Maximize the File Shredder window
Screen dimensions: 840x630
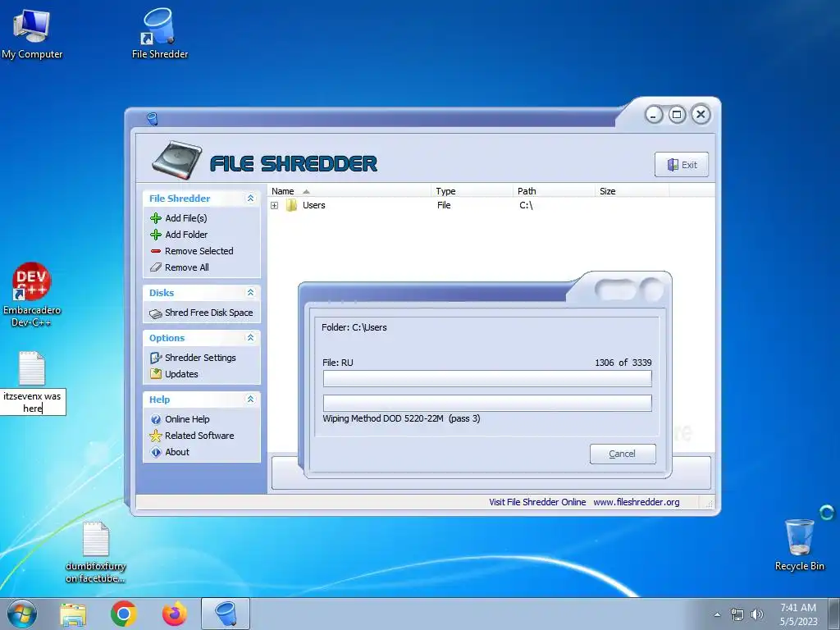point(677,115)
